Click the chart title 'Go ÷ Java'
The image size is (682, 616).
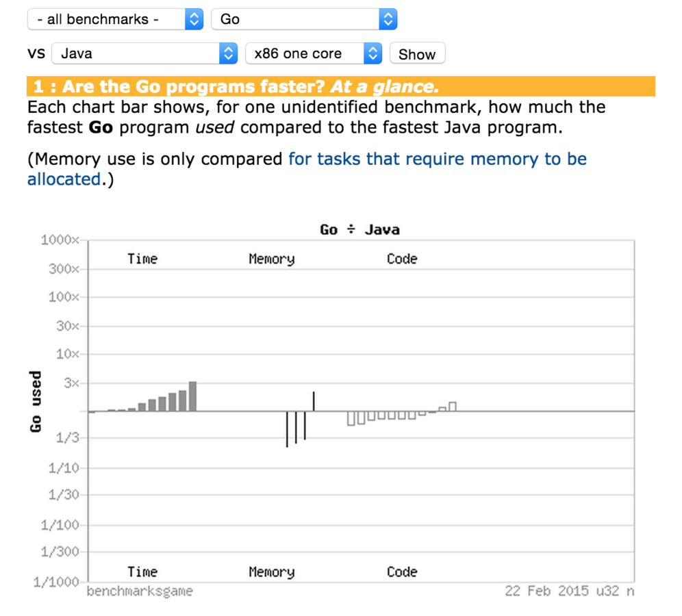(x=359, y=229)
